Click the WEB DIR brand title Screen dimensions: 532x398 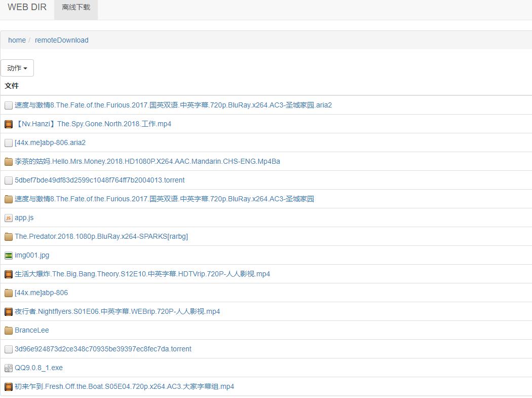coord(27,7)
